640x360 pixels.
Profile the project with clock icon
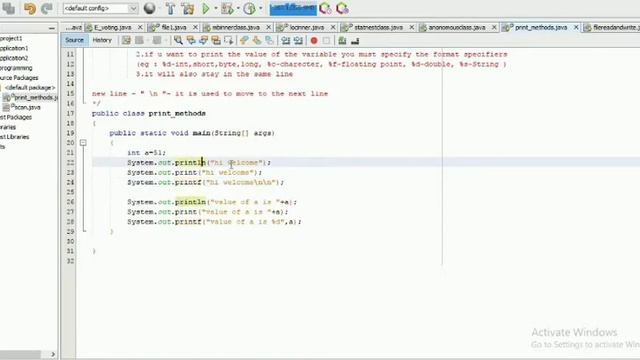pyautogui.click(x=249, y=8)
